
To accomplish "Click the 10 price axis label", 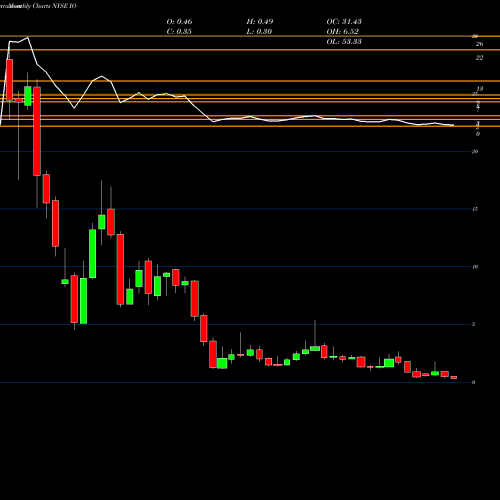I will pyautogui.click(x=475, y=267).
